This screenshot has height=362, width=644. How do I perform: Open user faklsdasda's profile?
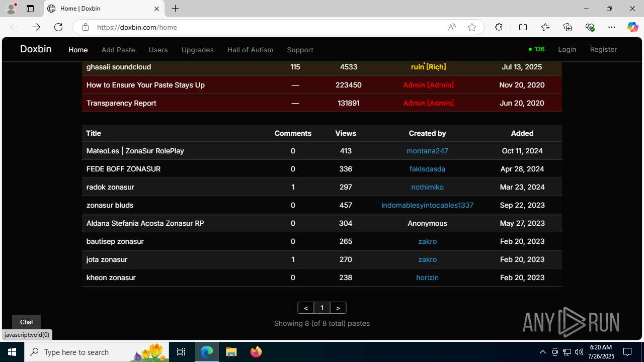click(x=427, y=169)
